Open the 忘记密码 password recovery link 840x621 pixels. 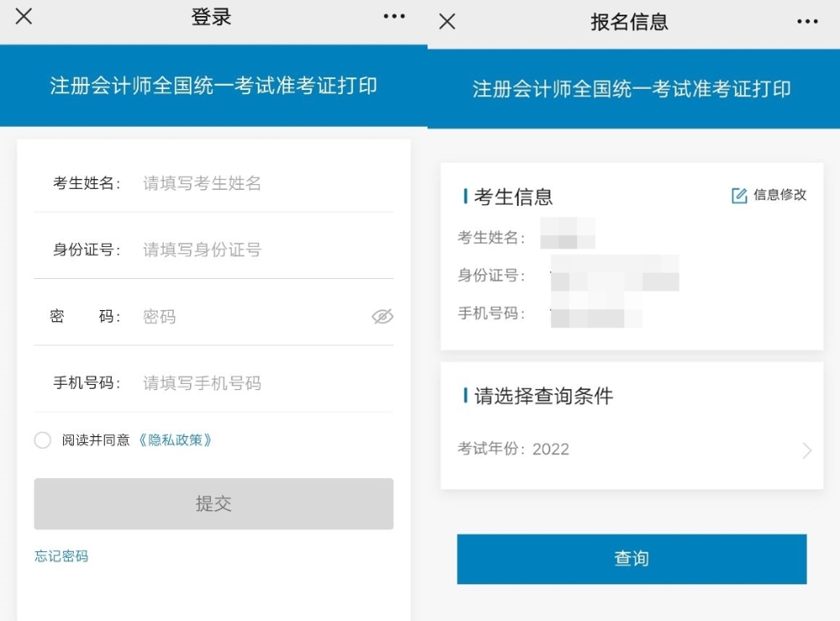(60, 555)
